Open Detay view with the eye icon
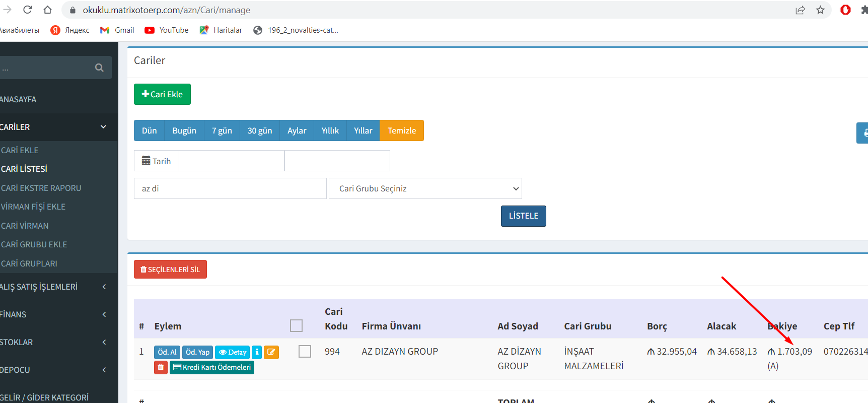Screen dimensions: 868x403 [x=232, y=352]
